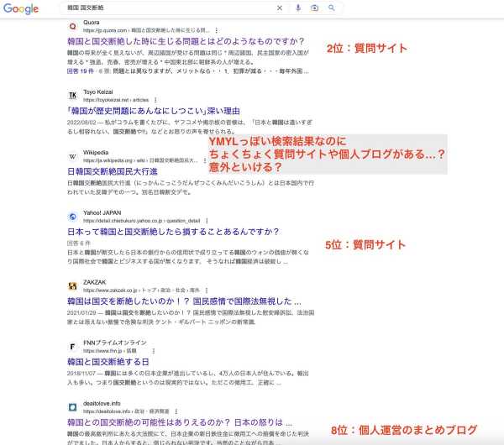The image size is (504, 445).
Task: Click the Wikipedia site name
Action: click(x=96, y=152)
